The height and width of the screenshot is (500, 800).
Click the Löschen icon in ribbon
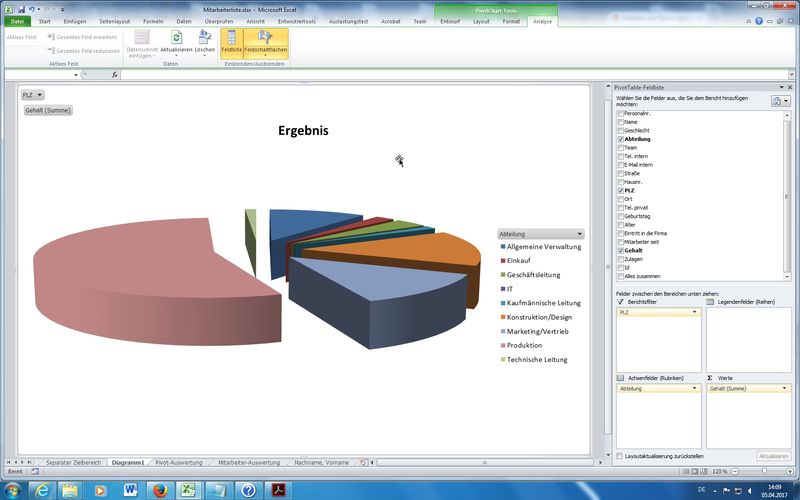(204, 37)
